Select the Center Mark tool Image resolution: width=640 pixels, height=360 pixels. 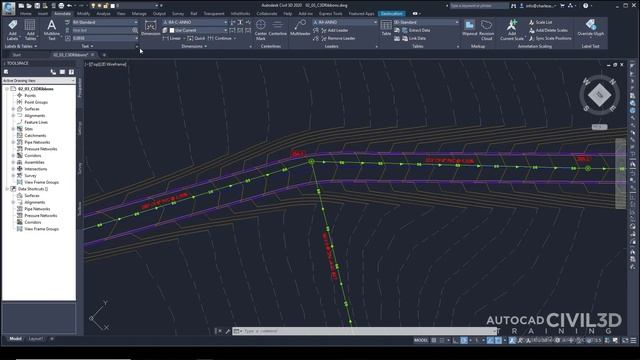[x=261, y=30]
